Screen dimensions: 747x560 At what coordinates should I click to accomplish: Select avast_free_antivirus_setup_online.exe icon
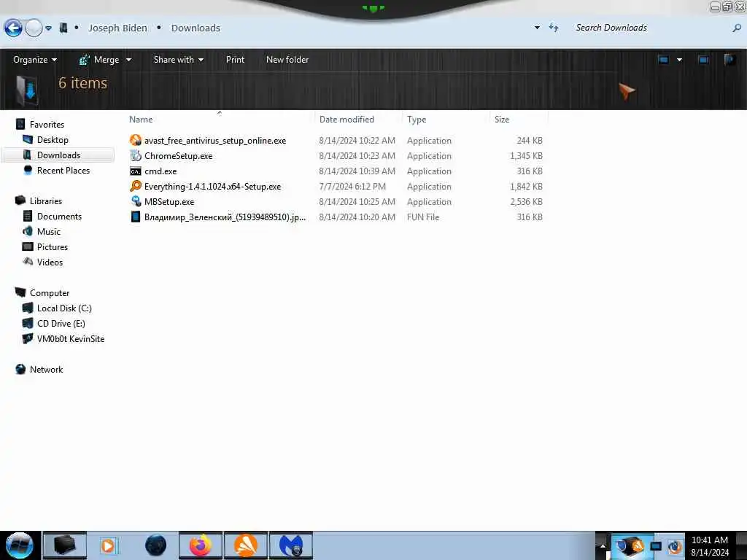click(x=136, y=140)
